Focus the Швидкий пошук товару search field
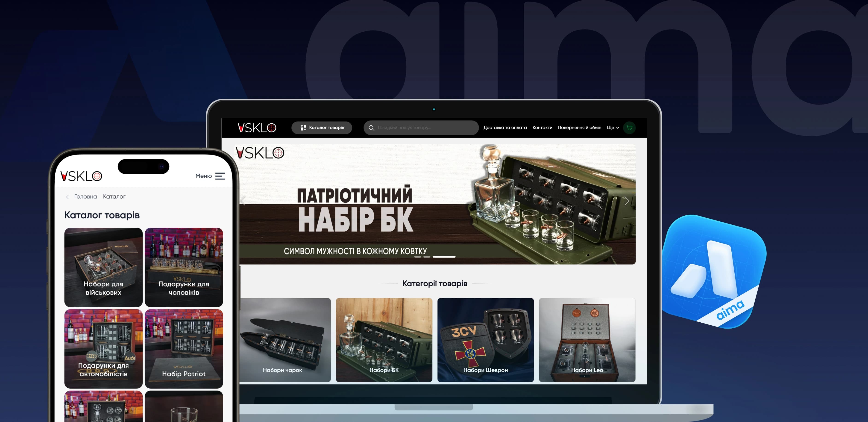Image resolution: width=868 pixels, height=422 pixels. (x=421, y=128)
